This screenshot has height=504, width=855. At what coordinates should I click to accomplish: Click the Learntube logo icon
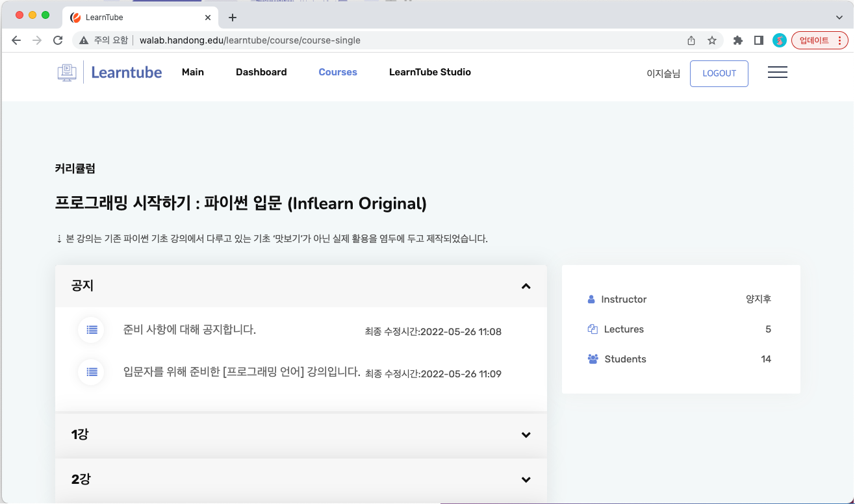67,72
